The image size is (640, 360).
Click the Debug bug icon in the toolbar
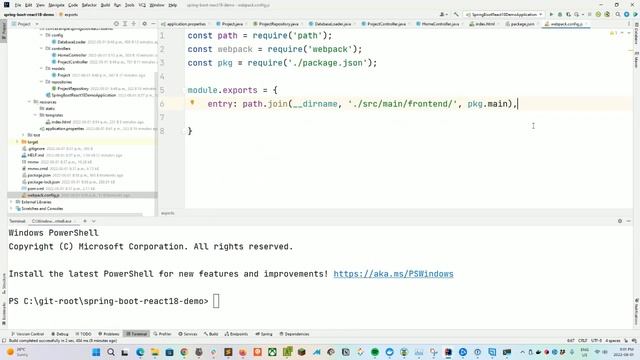point(560,14)
